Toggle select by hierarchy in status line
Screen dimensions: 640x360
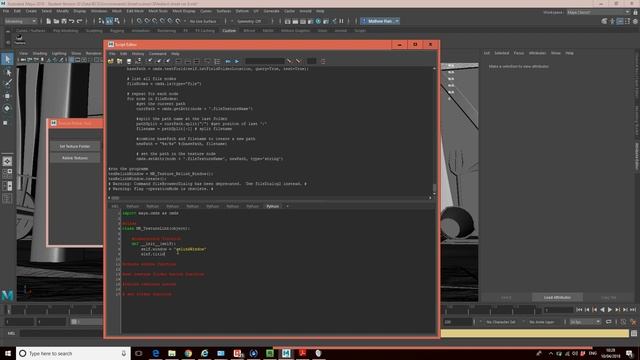point(101,21)
